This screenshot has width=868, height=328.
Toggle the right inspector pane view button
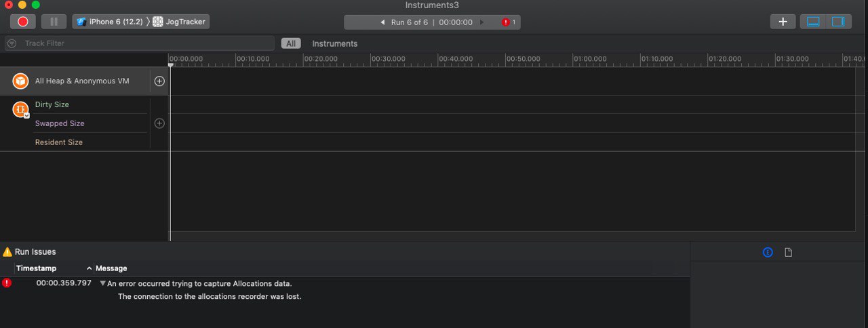pos(838,22)
